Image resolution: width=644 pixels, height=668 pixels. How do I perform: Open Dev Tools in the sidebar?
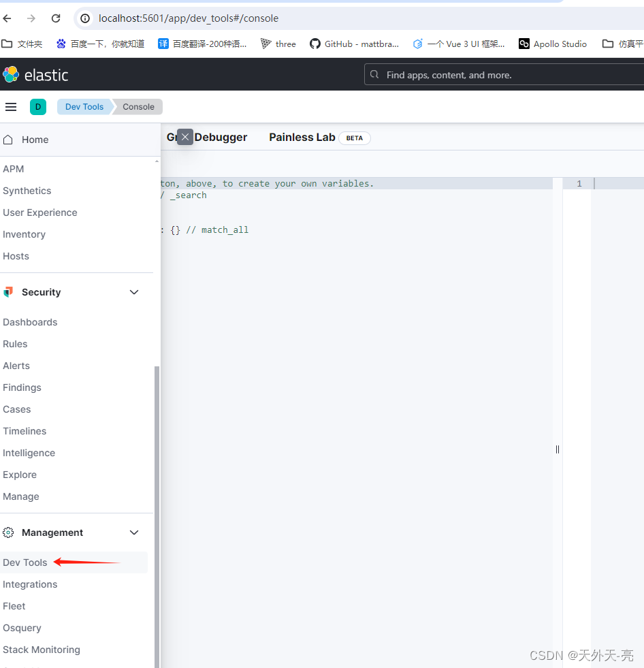25,562
